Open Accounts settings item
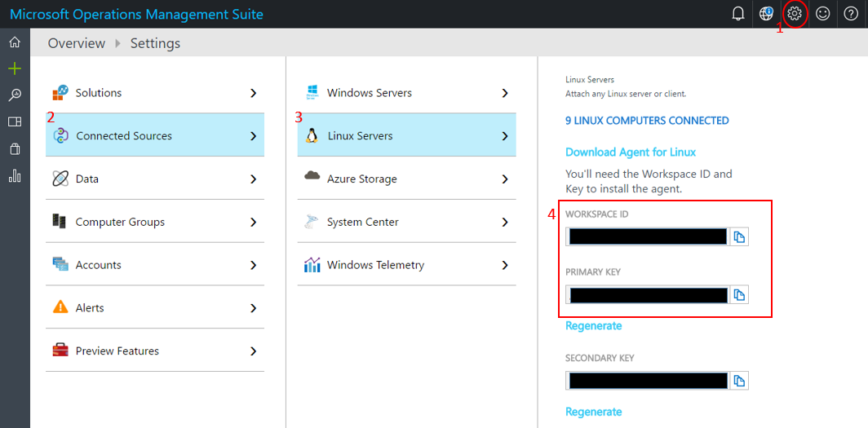The image size is (868, 428). coord(155,264)
